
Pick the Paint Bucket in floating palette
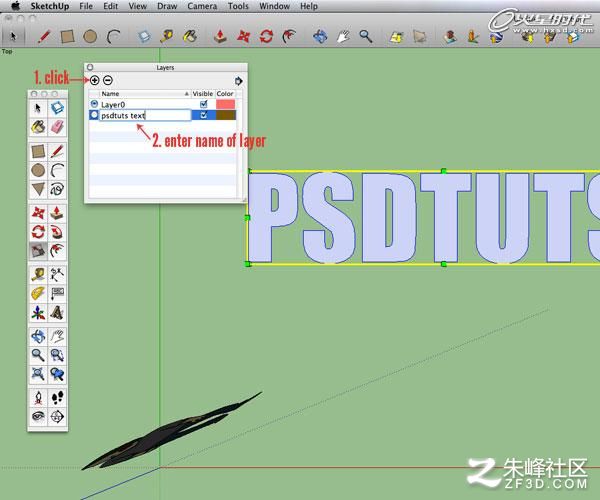[38, 127]
